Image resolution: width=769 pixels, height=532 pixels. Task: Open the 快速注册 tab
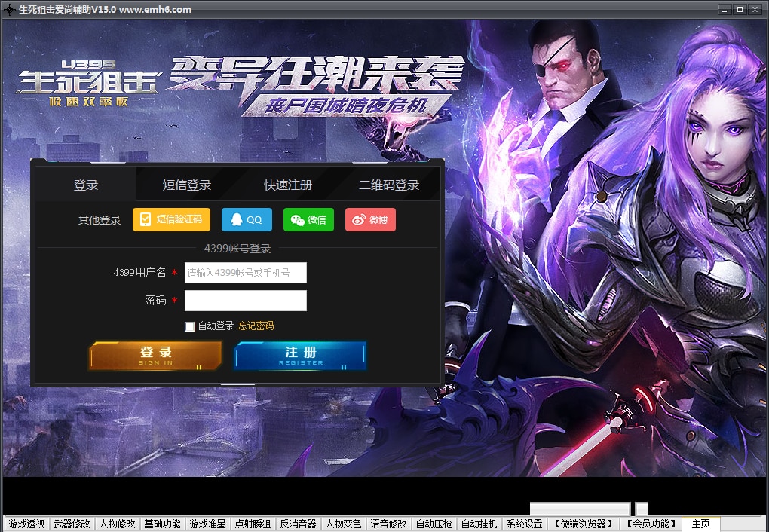(x=288, y=185)
